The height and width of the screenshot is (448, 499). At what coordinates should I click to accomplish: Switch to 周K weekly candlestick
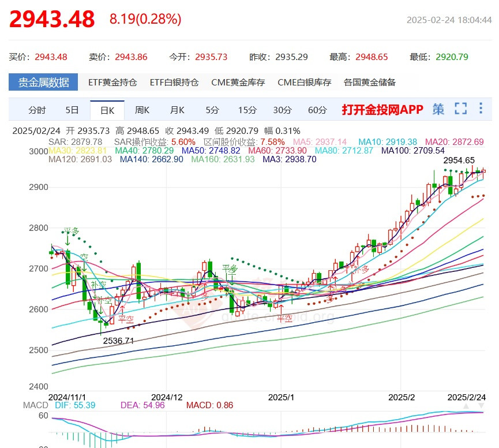[142, 110]
